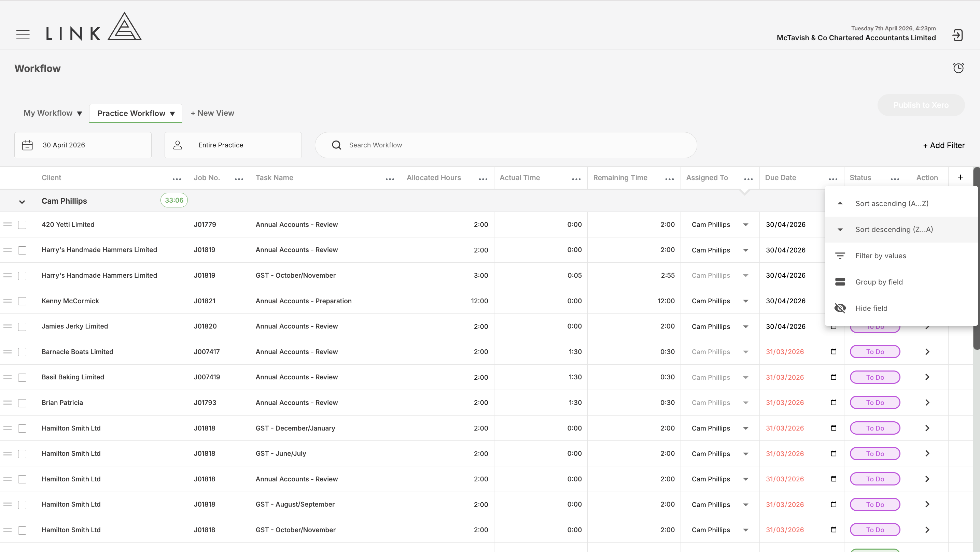Image resolution: width=980 pixels, height=552 pixels.
Task: Choose Sort descending (Z...A)
Action: pos(901,230)
